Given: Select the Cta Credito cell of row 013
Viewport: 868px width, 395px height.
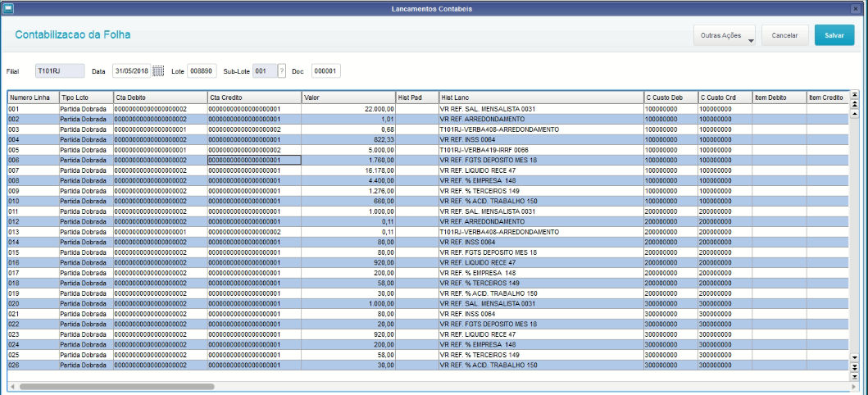Looking at the screenshot, I should (255, 232).
